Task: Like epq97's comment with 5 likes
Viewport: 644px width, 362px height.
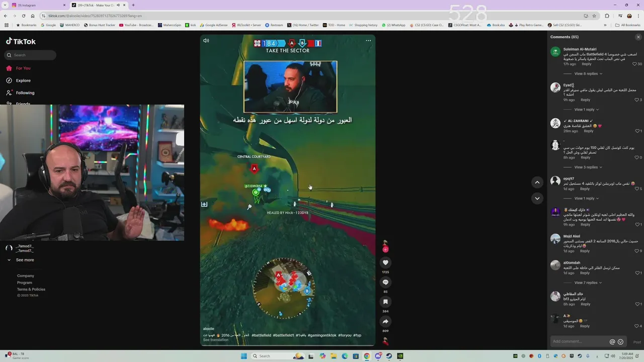Action: pos(636,189)
